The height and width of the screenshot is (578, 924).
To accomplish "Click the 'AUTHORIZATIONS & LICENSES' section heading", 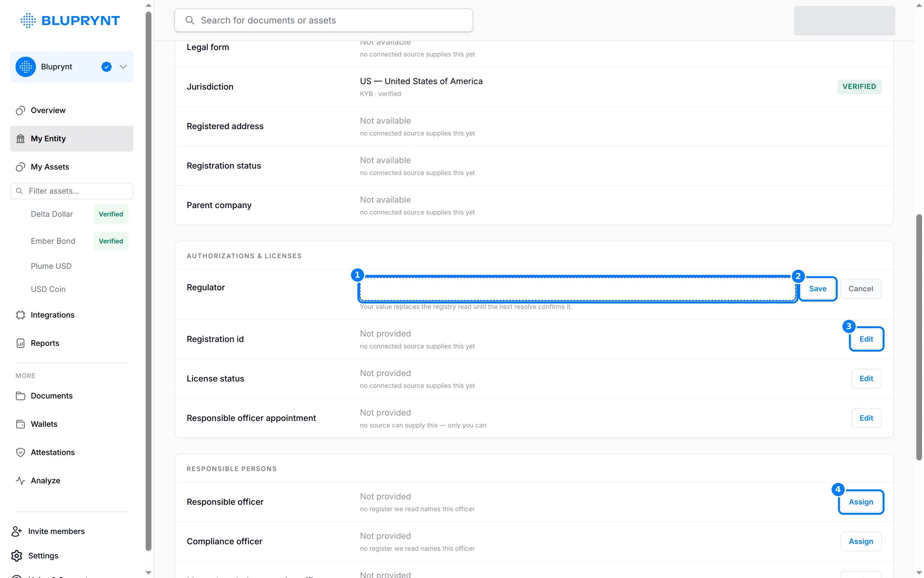I will pos(244,256).
